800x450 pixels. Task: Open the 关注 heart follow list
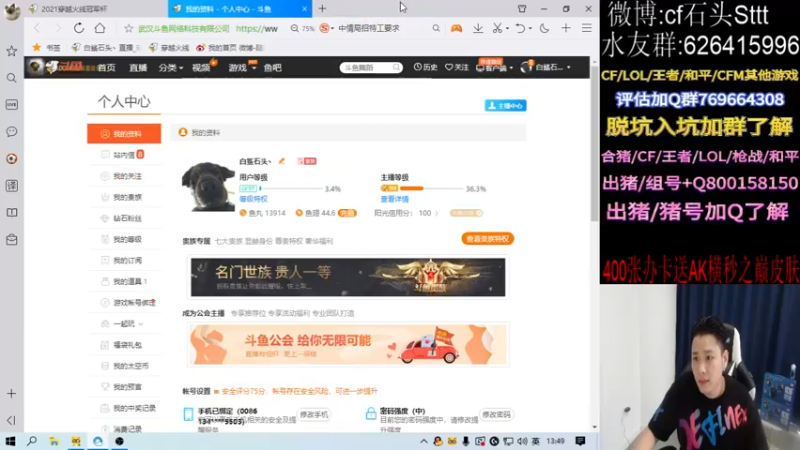(x=457, y=67)
